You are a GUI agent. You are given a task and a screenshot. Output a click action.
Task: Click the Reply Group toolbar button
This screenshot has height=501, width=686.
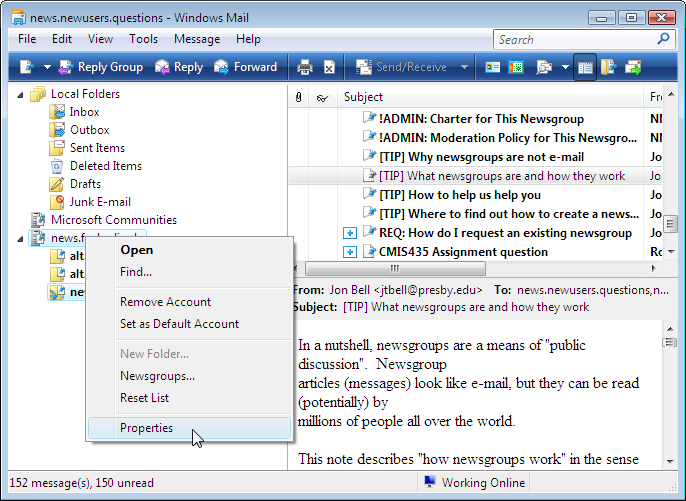click(100, 67)
